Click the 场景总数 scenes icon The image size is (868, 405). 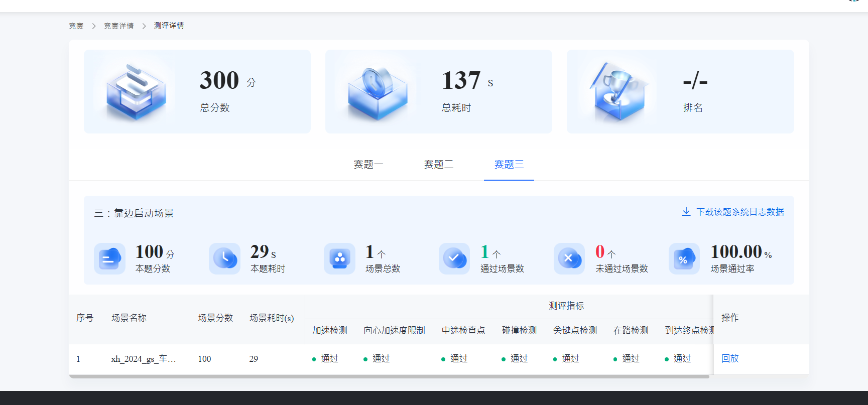339,258
